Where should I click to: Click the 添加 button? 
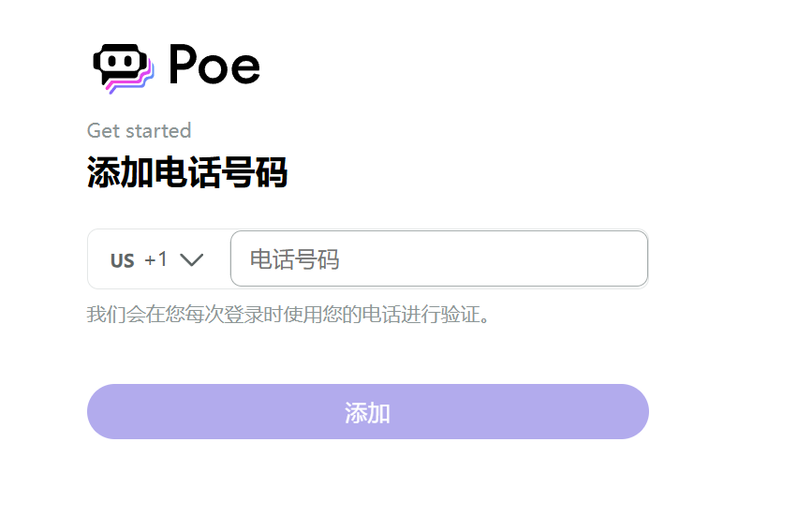[x=368, y=412]
